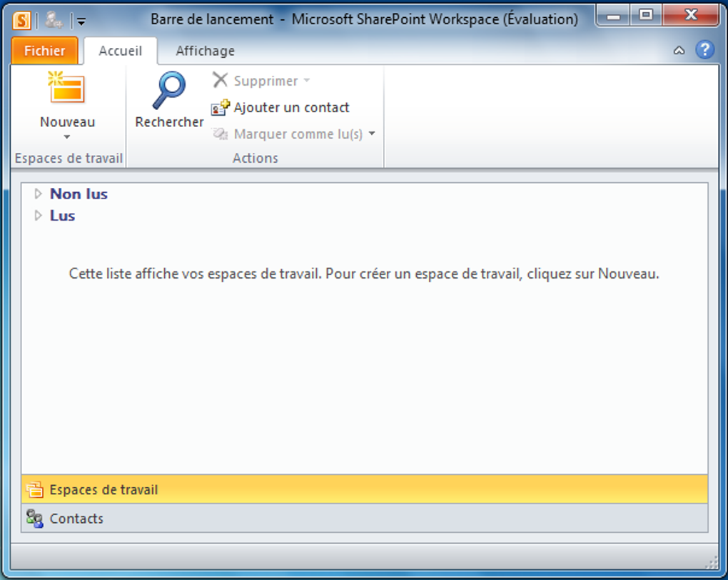Select the Lus heading
This screenshot has width=728, height=580.
pos(62,216)
